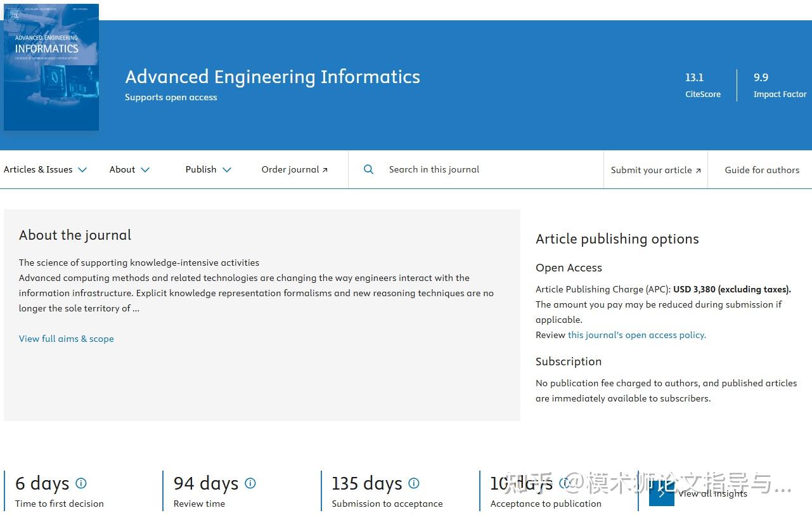Click info icon beside 94 days
This screenshot has height=515, width=812.
click(x=250, y=483)
